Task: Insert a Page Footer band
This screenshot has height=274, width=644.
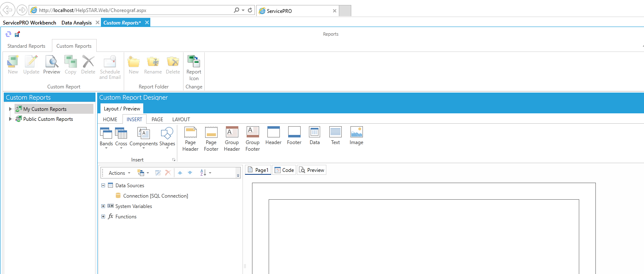Action: pyautogui.click(x=211, y=139)
